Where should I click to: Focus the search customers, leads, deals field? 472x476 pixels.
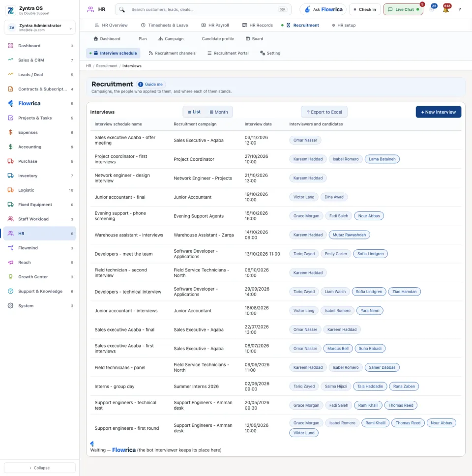[x=203, y=9]
